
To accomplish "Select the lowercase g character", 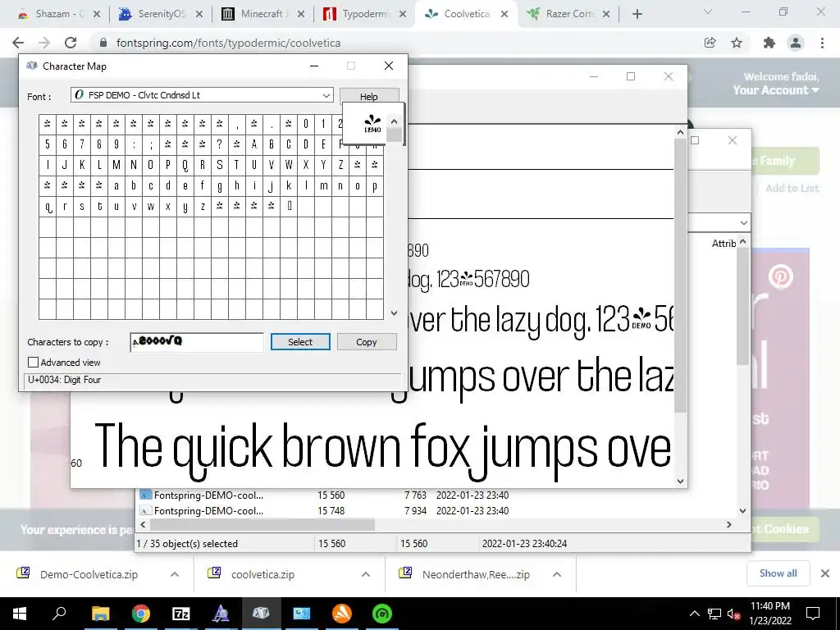I will (x=219, y=186).
